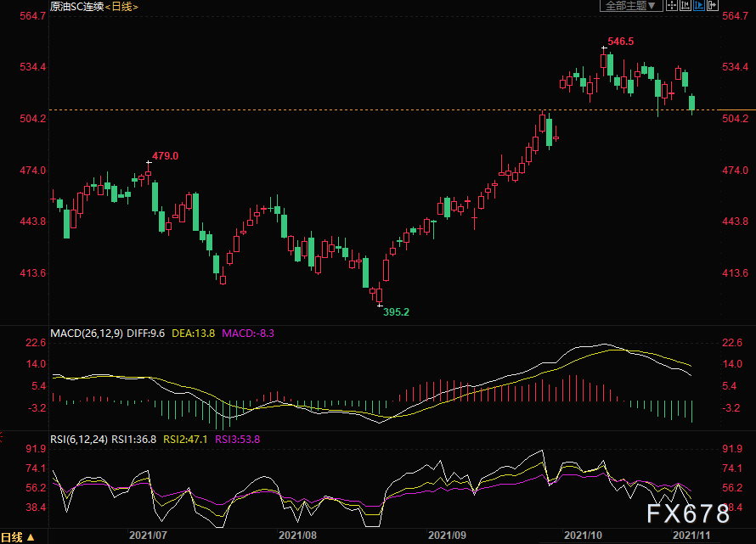The image size is (756, 544).
Task: Toggle the blue axis play icon
Action: [x=698, y=6]
